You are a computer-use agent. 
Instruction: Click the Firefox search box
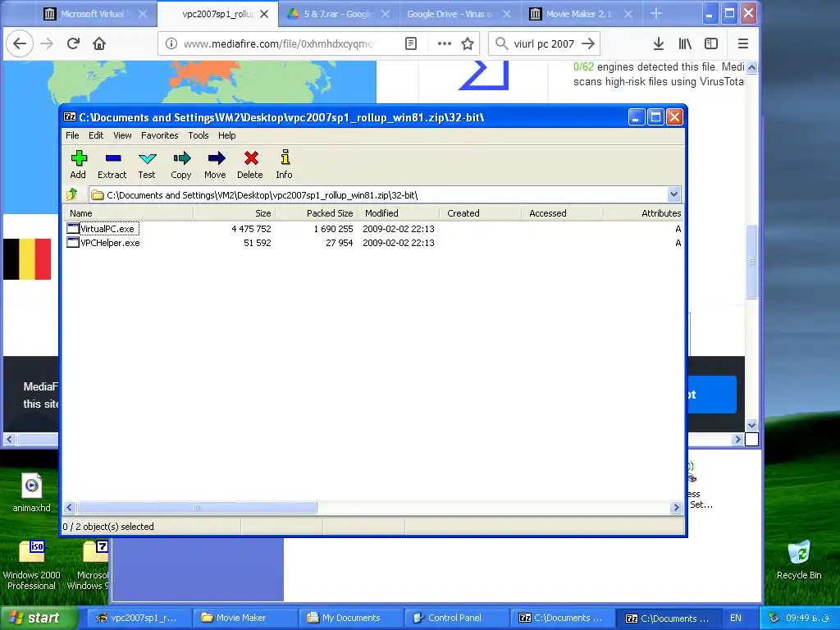pyautogui.click(x=543, y=44)
